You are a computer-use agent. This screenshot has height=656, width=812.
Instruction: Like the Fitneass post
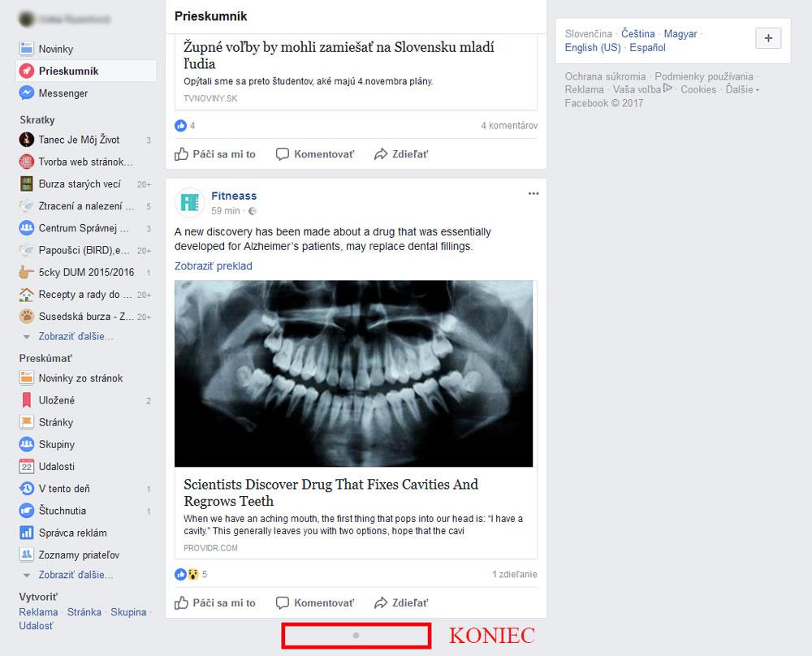click(x=215, y=602)
